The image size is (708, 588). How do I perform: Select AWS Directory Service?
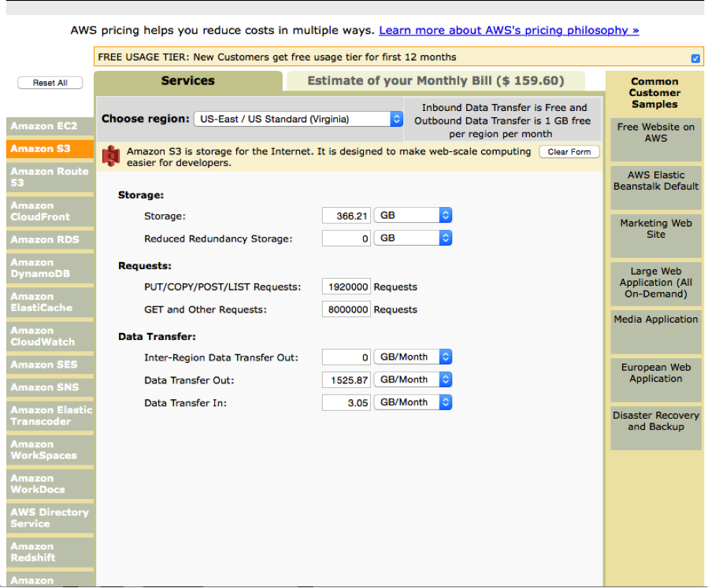pos(50,518)
